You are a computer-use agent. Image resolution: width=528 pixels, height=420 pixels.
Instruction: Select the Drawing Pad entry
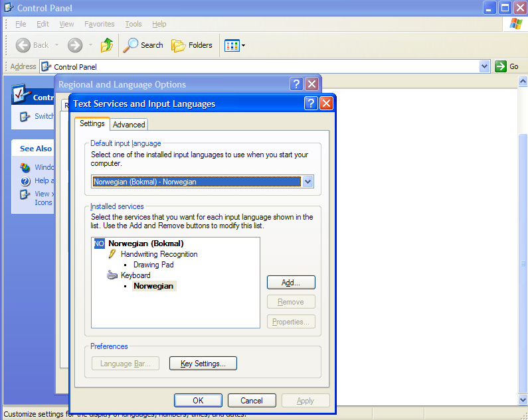pyautogui.click(x=153, y=265)
